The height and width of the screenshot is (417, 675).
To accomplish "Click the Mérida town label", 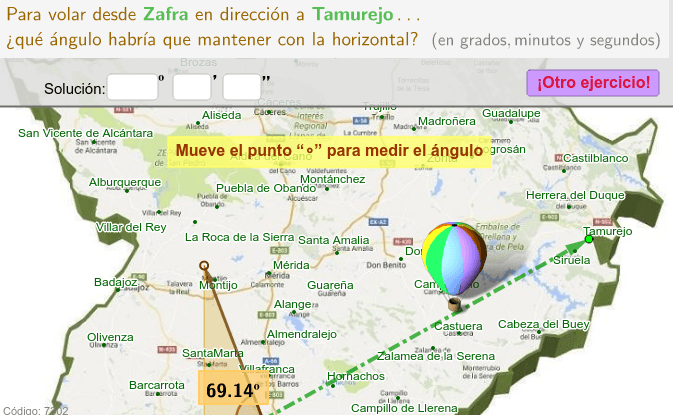I will [291, 265].
